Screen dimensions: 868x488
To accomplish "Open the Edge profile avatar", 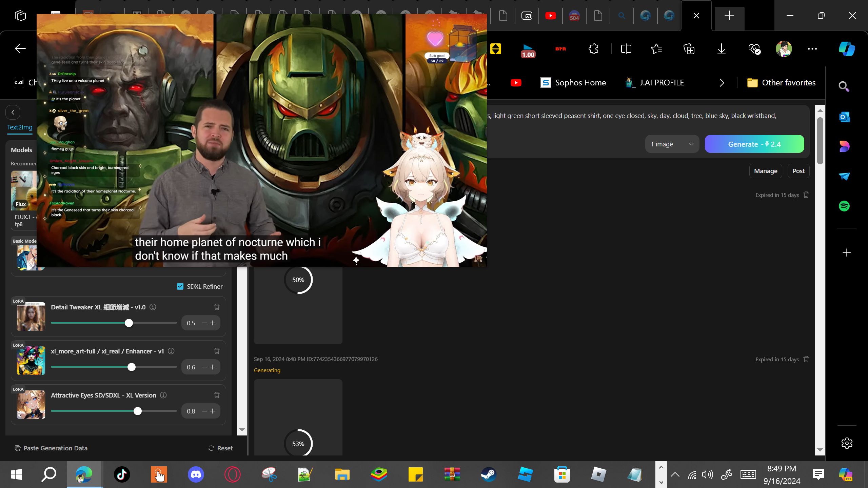I will [784, 49].
